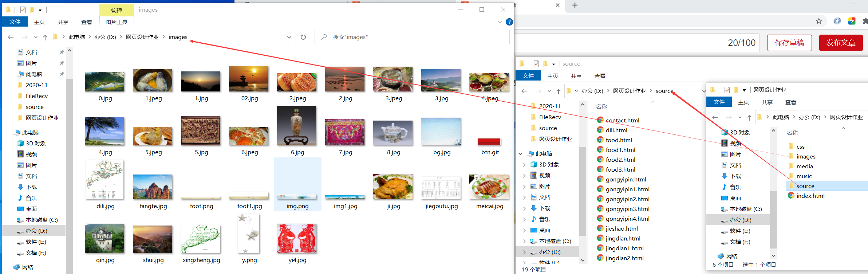Viewport: 868px width, 274px height.
Task: Open help in the images window
Action: pyautogui.click(x=509, y=22)
